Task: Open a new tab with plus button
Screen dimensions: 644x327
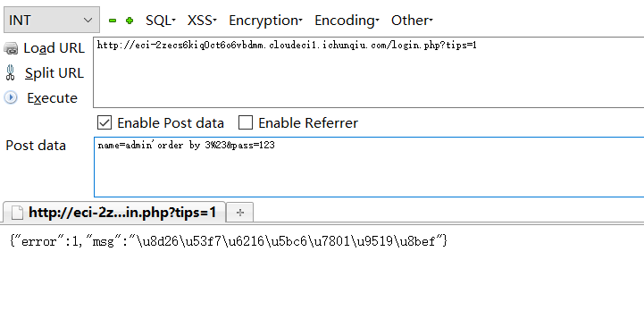Action: pos(240,213)
